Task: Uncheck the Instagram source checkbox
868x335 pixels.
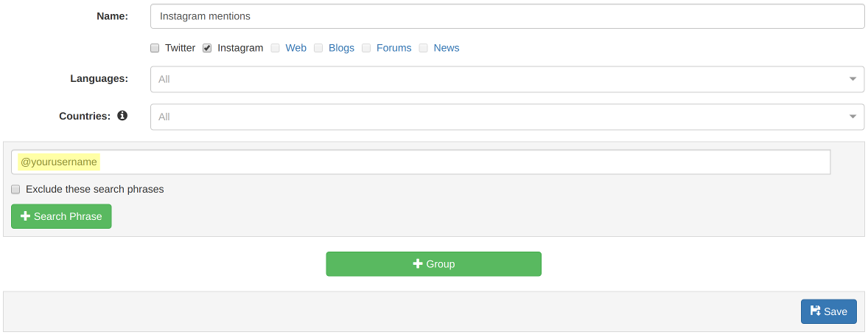Action: point(207,48)
